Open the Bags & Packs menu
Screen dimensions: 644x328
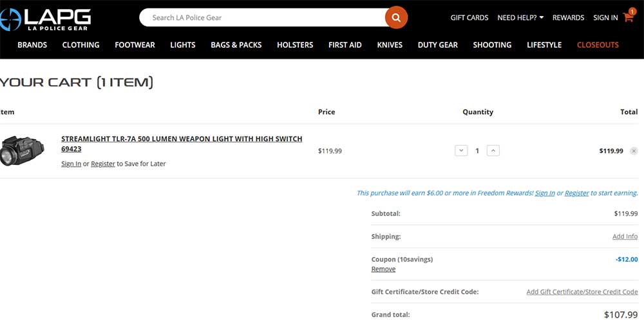(x=236, y=45)
